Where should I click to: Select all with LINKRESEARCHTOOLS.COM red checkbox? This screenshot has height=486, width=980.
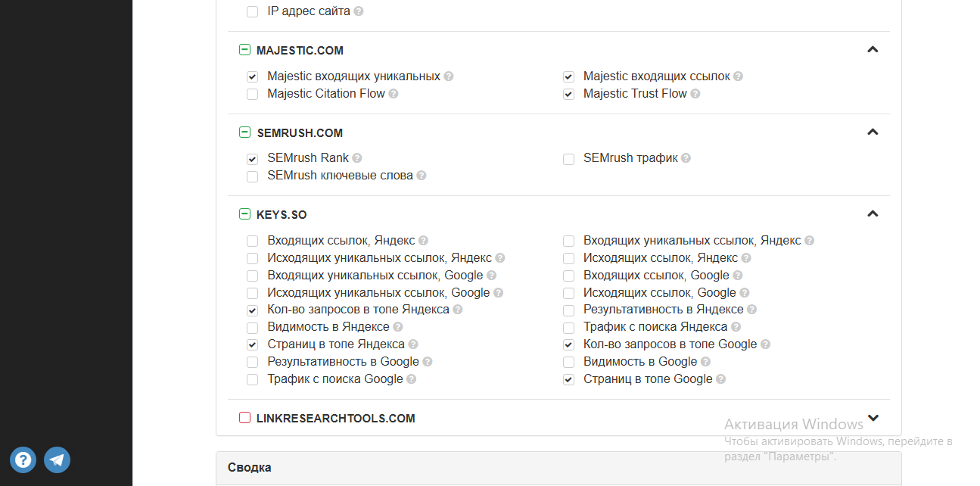pos(244,418)
